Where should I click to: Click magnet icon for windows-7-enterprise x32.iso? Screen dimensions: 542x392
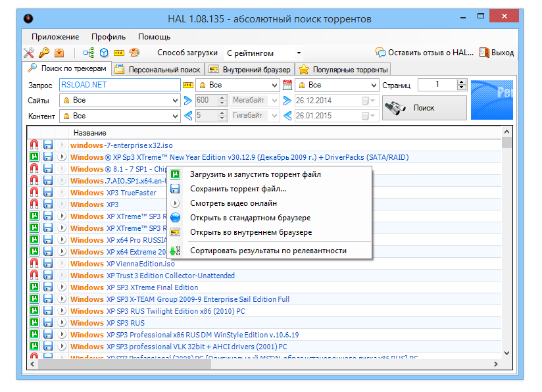click(x=34, y=145)
